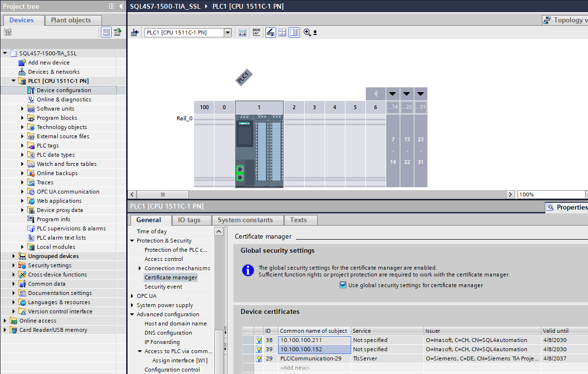The height and width of the screenshot is (374, 588).
Task: Toggle Use global security settings checkbox
Action: (x=343, y=285)
